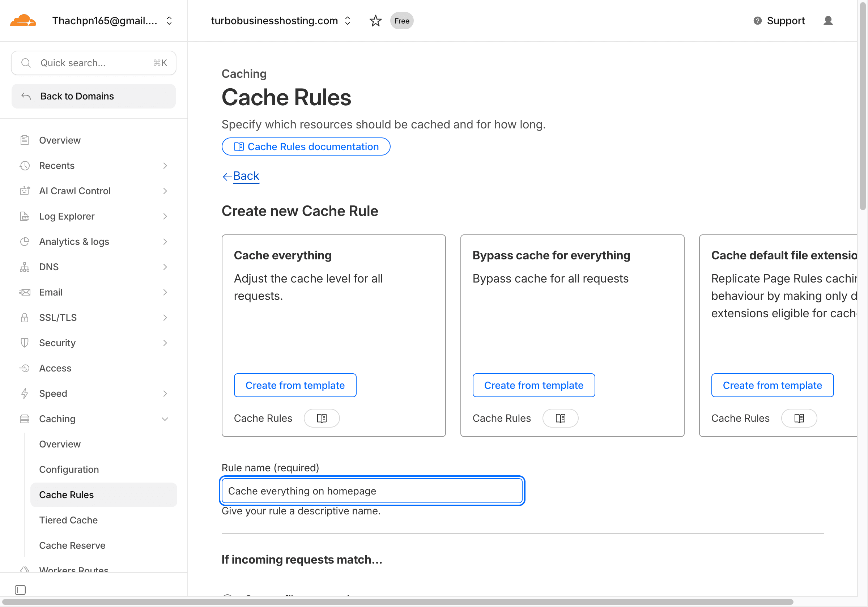This screenshot has width=868, height=607.
Task: Open the Cache Rules documentation link
Action: click(306, 147)
